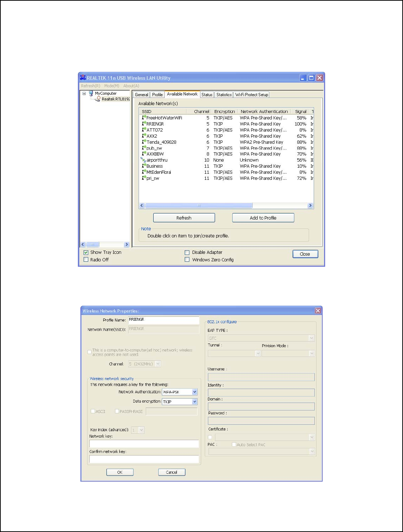Enable Auto Select PAC checkbox

click(234, 444)
